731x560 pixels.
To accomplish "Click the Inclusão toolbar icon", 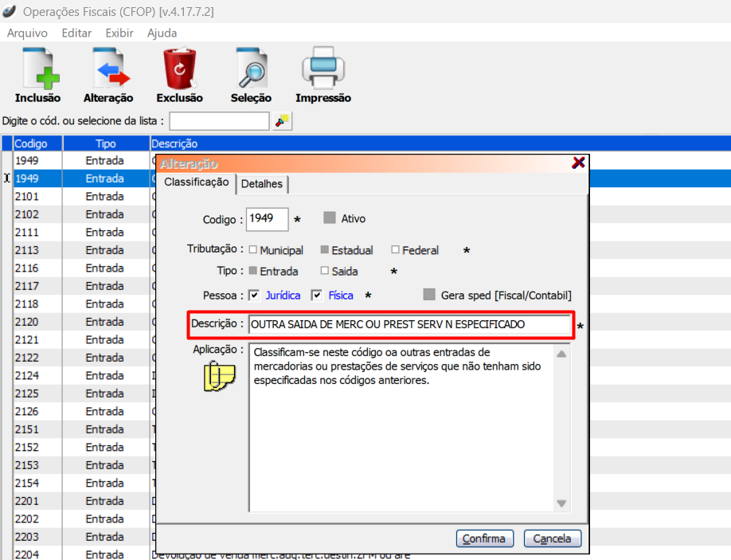I will (x=37, y=69).
